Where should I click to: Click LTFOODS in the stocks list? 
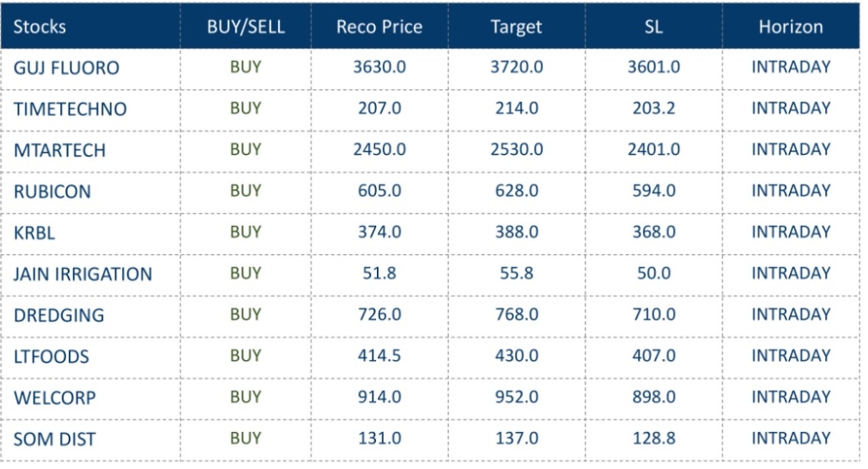[x=51, y=356]
